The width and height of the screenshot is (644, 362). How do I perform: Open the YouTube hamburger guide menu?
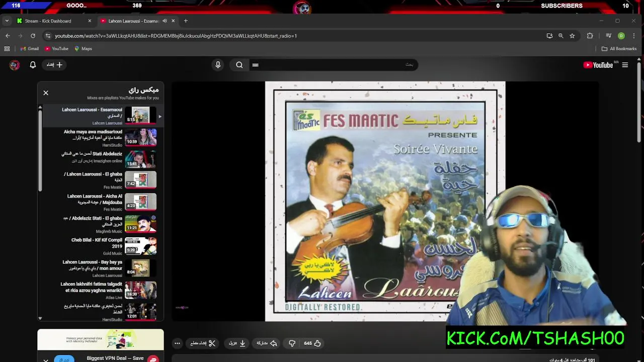[x=625, y=65]
